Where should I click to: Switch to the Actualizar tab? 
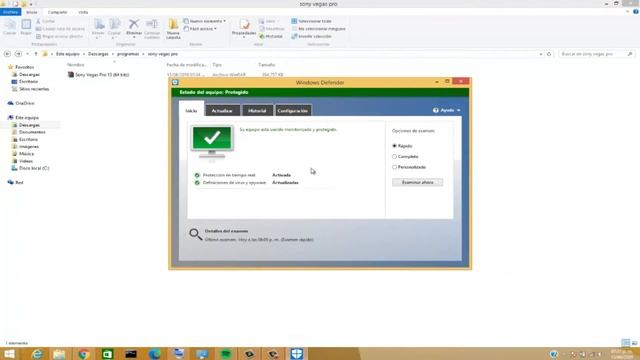(222, 110)
